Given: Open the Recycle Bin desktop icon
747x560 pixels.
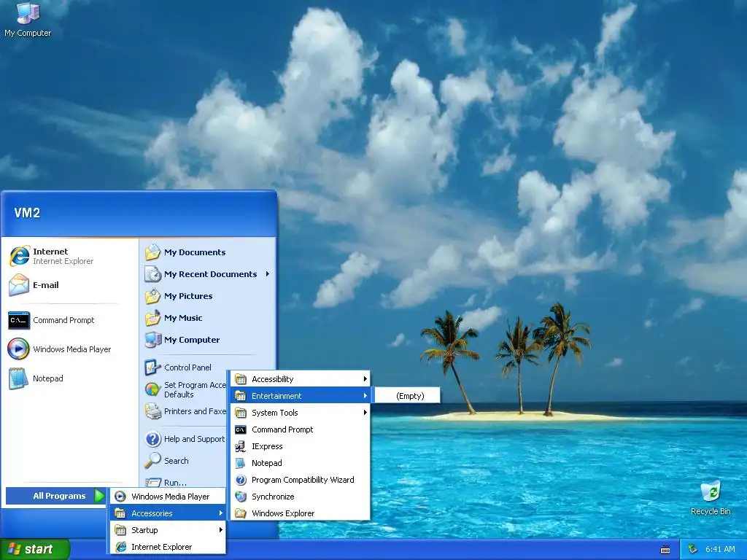Looking at the screenshot, I should click(x=711, y=498).
